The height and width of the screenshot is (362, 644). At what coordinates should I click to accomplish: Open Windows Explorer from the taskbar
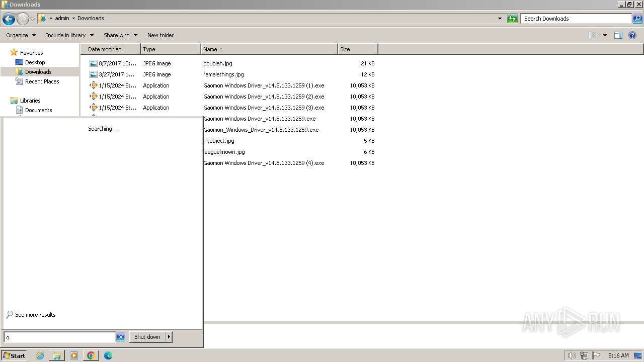[57, 355]
